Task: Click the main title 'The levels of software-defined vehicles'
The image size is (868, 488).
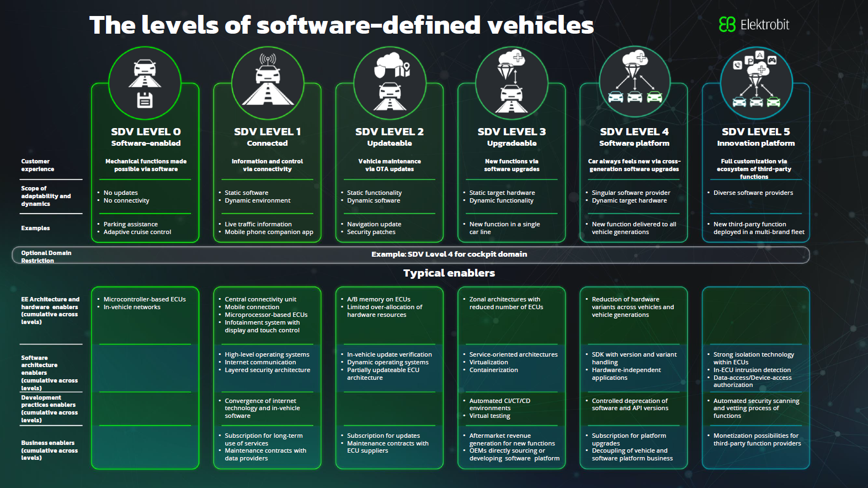Action: point(341,25)
